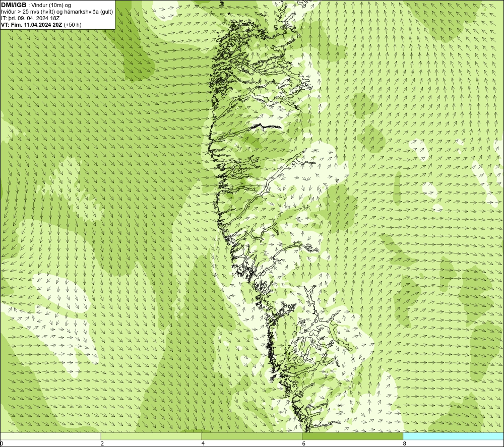The height and width of the screenshot is (447, 504).
Task: Click legend tick label '4'
Action: tap(203, 443)
